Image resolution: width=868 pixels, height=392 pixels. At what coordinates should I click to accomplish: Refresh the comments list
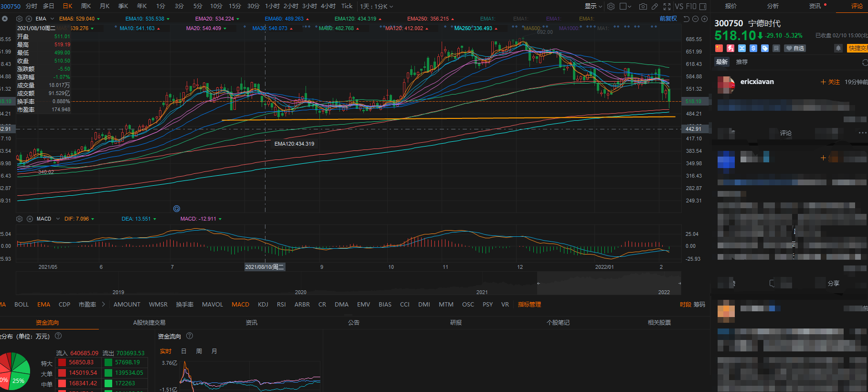pyautogui.click(x=865, y=62)
